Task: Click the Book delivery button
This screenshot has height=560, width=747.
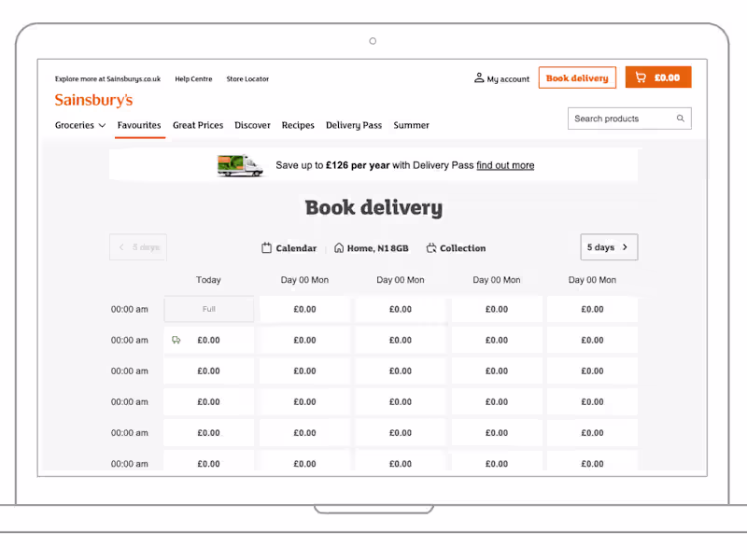Action: [577, 77]
